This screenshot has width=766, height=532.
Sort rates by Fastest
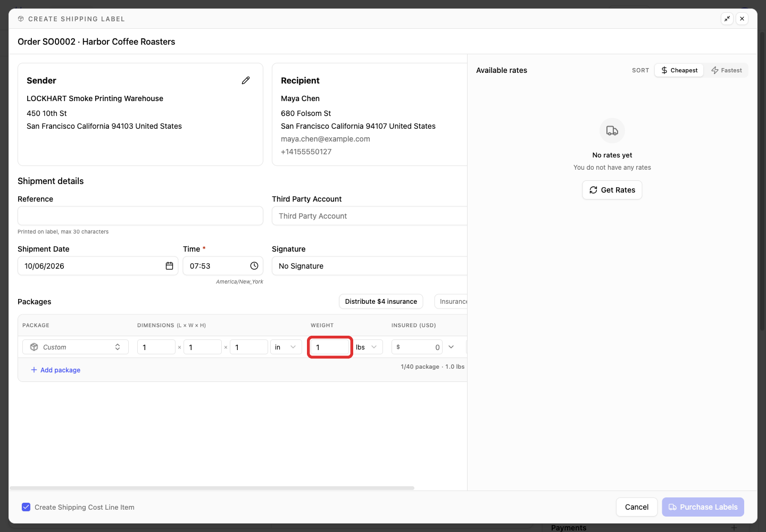pos(726,70)
